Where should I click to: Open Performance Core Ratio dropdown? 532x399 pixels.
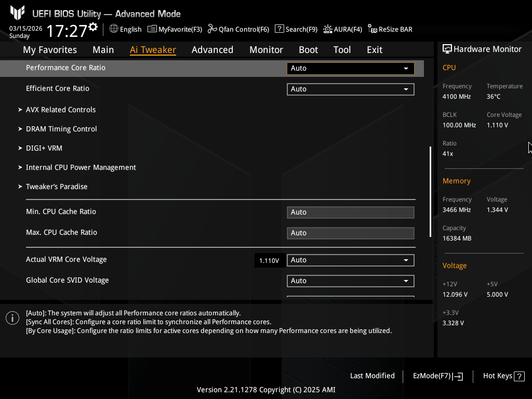pos(351,68)
